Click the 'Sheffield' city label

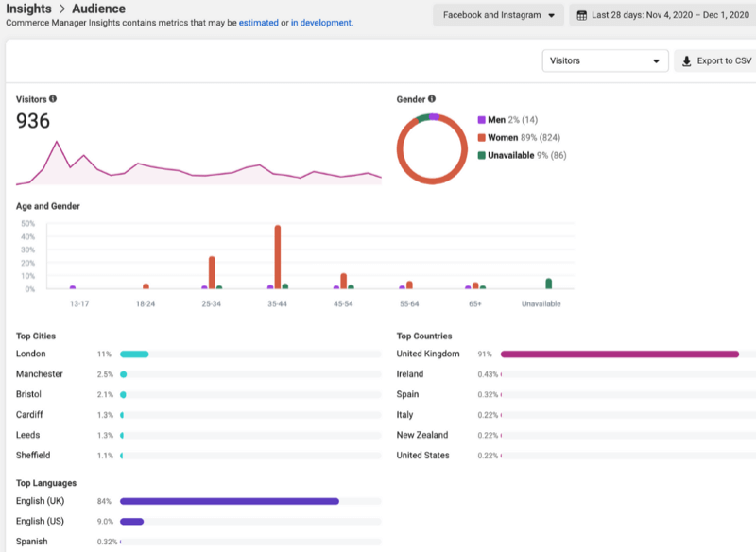coord(33,455)
